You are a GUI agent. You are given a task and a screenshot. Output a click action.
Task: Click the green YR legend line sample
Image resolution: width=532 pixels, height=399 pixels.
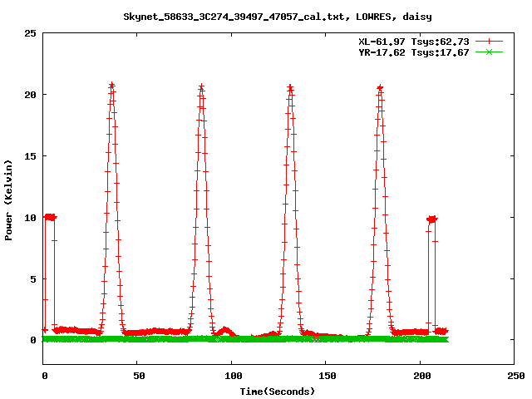click(489, 52)
